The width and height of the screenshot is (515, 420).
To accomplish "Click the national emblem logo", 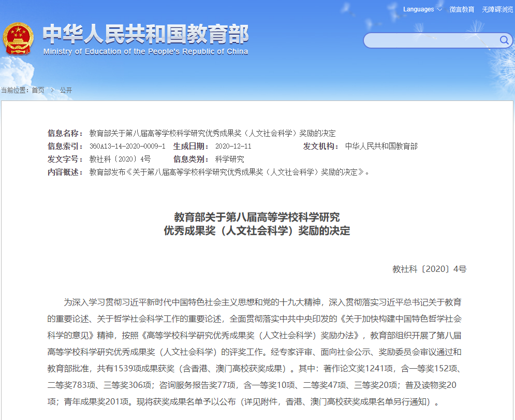I will pyautogui.click(x=18, y=38).
